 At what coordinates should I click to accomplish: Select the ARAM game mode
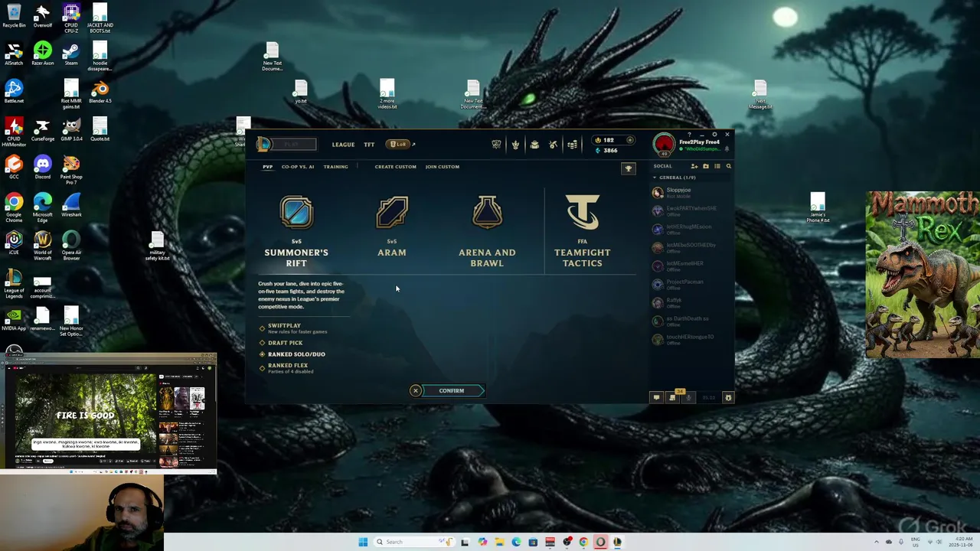pos(392,227)
